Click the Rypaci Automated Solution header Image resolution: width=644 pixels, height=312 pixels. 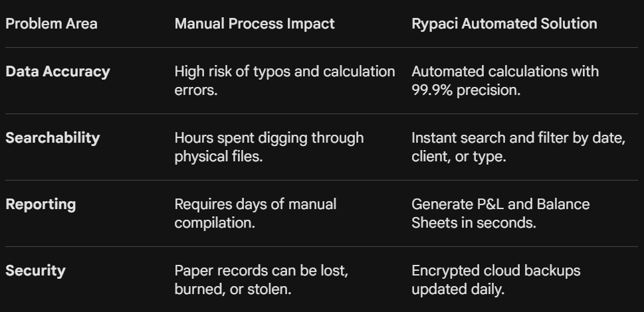(504, 24)
